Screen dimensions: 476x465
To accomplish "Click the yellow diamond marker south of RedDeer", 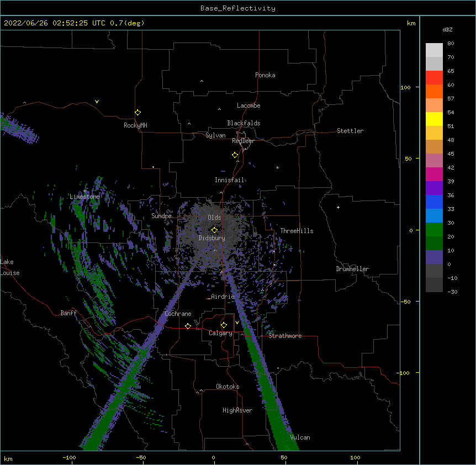I will (x=235, y=155).
